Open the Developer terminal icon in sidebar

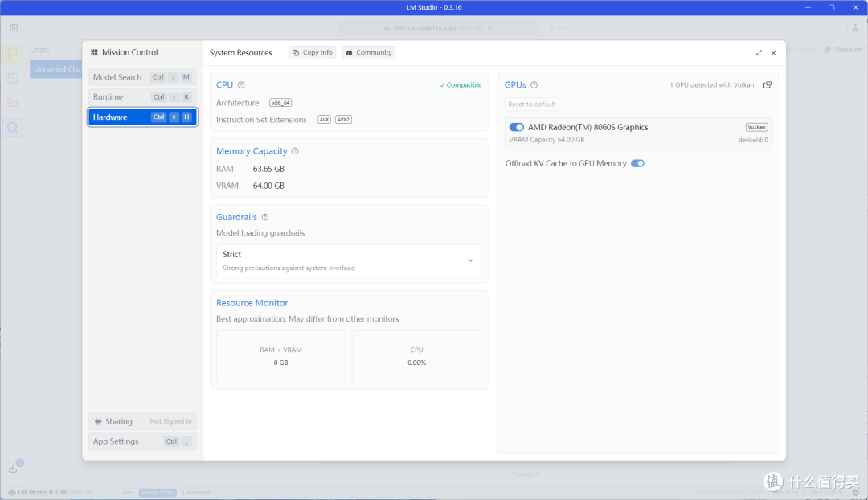(x=13, y=78)
